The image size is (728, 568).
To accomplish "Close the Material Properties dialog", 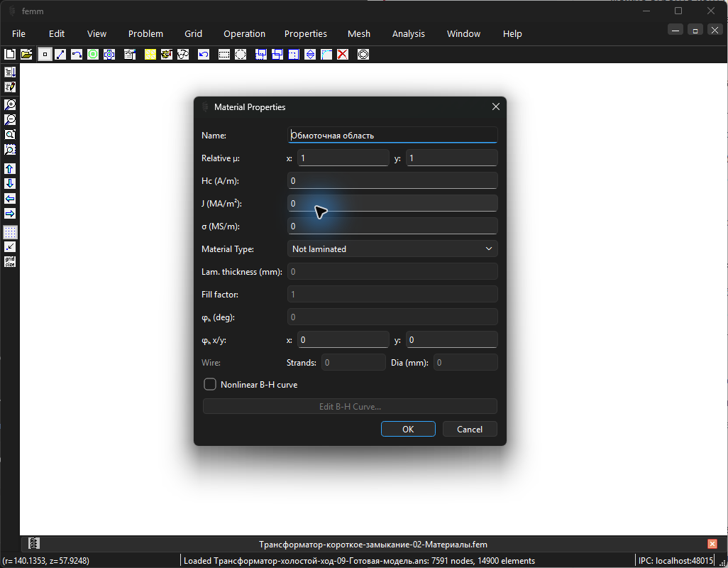I will coord(496,106).
